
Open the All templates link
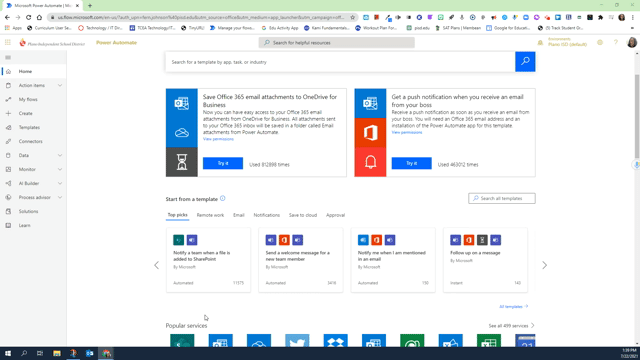[x=513, y=307]
